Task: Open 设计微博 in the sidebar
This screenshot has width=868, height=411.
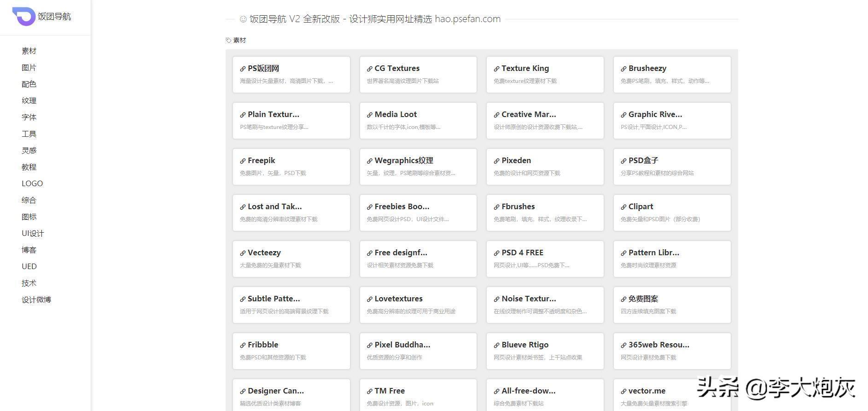Action: (x=36, y=300)
